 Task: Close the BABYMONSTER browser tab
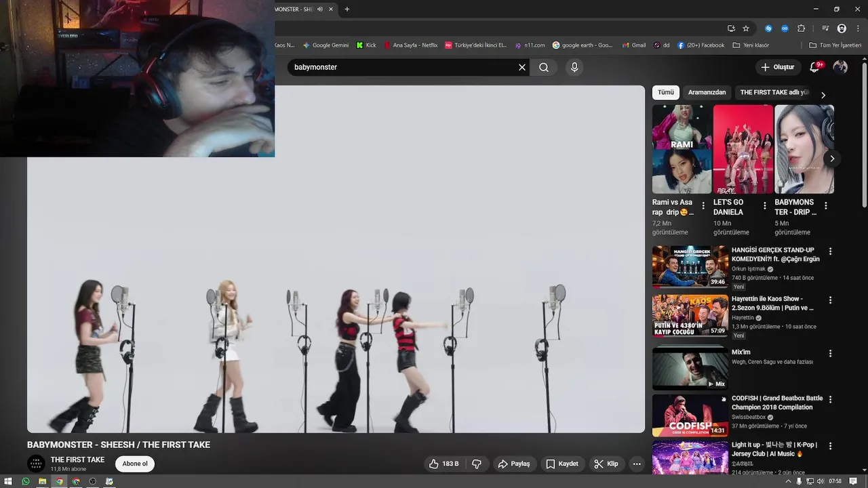pos(331,9)
